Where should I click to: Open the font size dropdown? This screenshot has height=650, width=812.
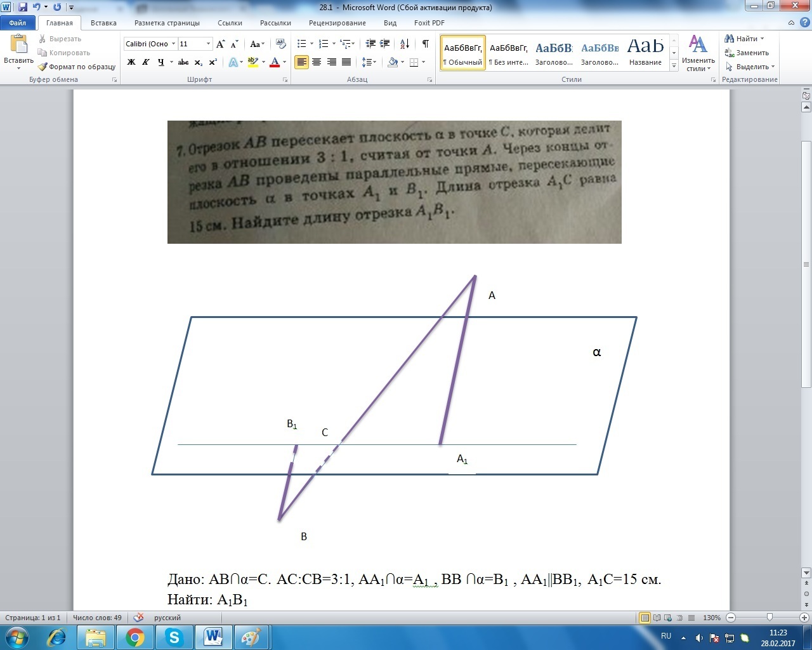tap(208, 44)
